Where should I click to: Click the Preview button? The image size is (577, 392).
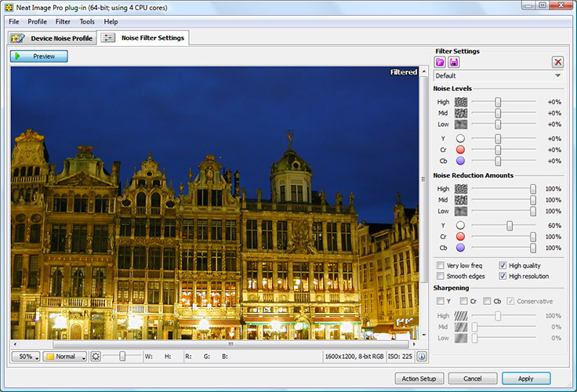click(39, 56)
